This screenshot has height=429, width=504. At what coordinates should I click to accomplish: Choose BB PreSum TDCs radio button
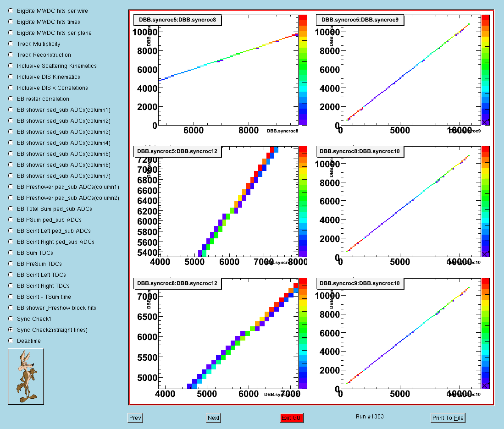11,264
